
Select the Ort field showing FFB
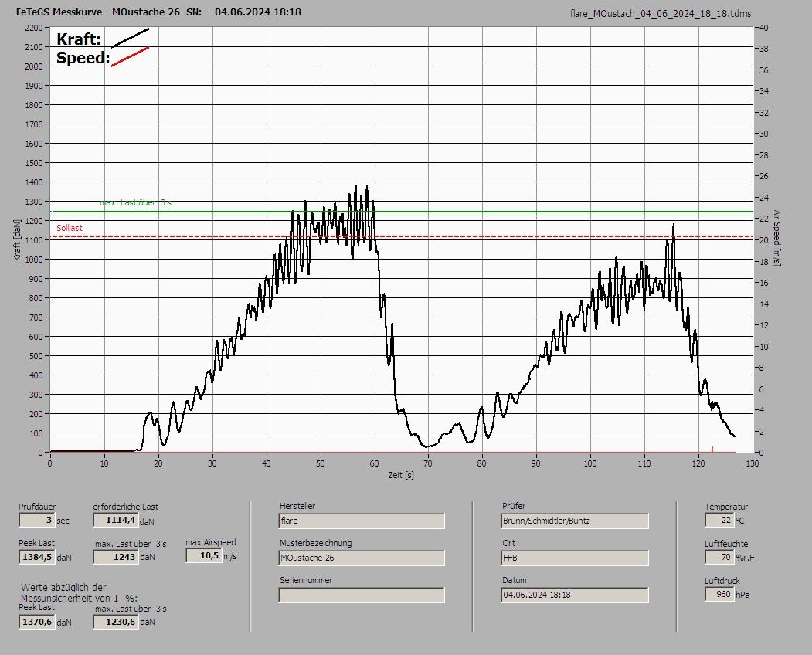[x=575, y=558]
